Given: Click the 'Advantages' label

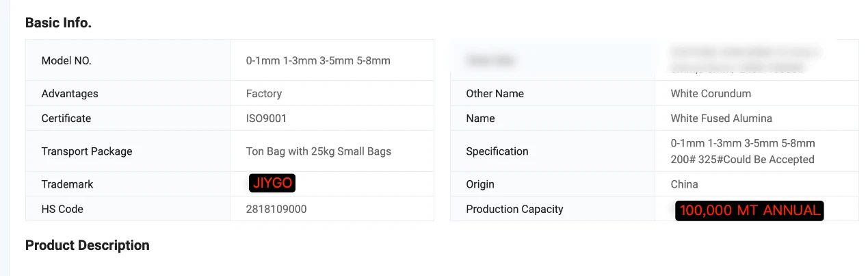Looking at the screenshot, I should tap(70, 93).
